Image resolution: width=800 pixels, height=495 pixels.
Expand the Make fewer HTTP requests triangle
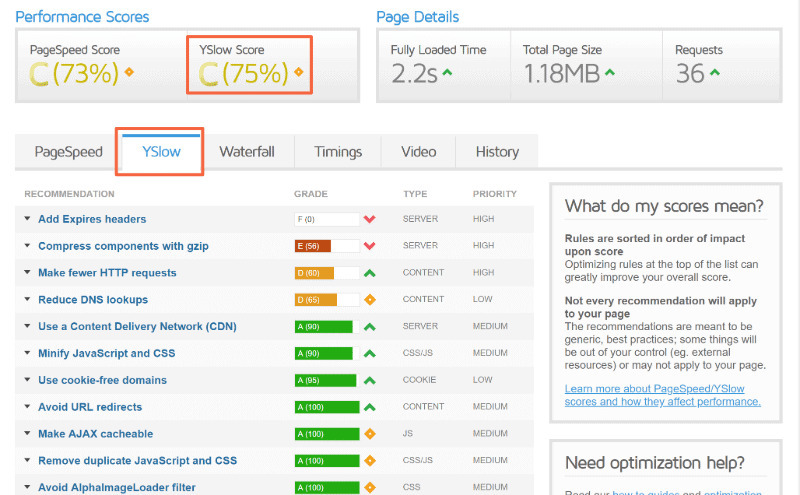(27, 272)
